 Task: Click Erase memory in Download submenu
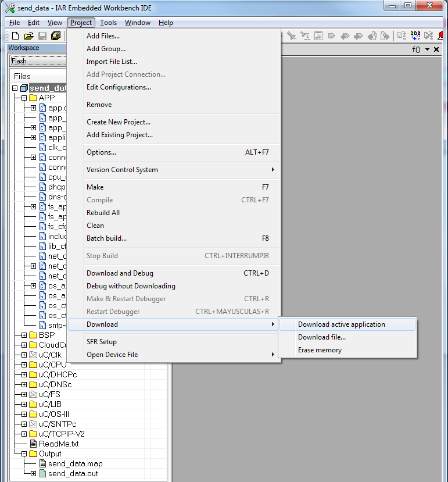click(320, 350)
